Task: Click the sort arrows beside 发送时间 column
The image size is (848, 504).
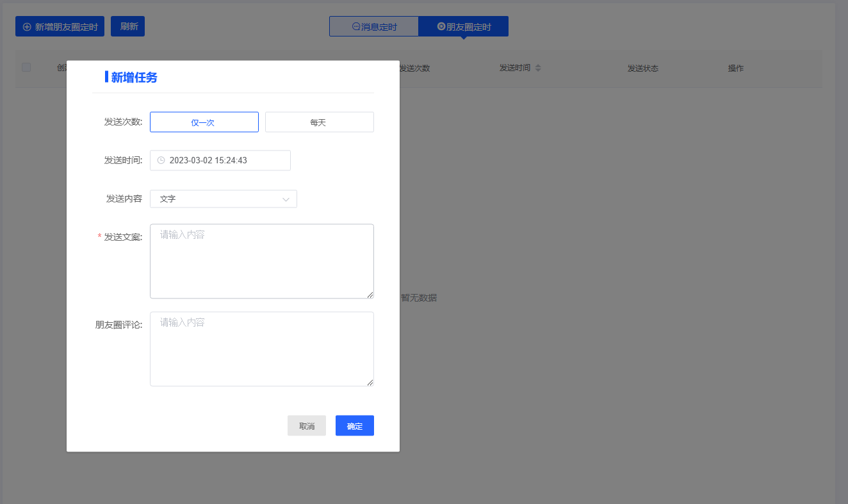Action: (x=538, y=68)
